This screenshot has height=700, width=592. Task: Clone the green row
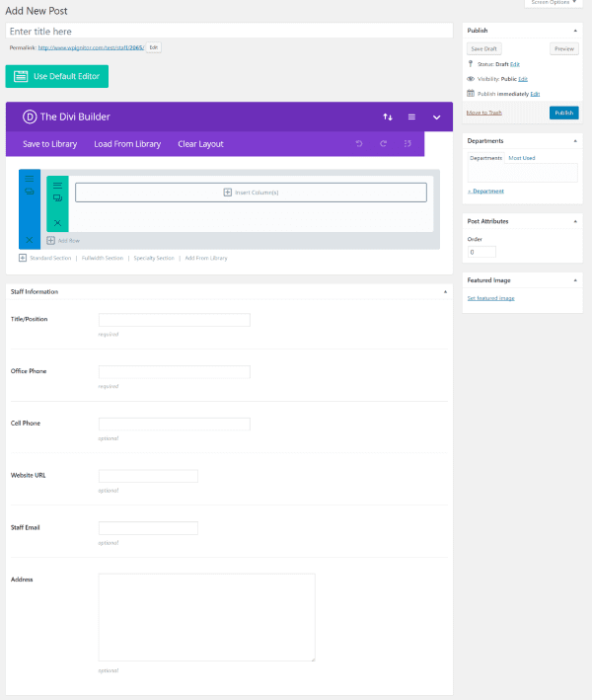point(57,197)
